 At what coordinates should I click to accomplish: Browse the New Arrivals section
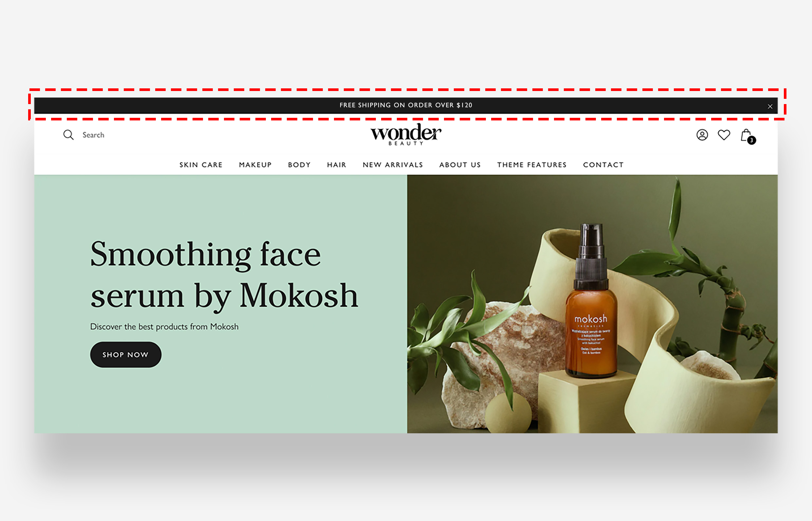coord(393,165)
